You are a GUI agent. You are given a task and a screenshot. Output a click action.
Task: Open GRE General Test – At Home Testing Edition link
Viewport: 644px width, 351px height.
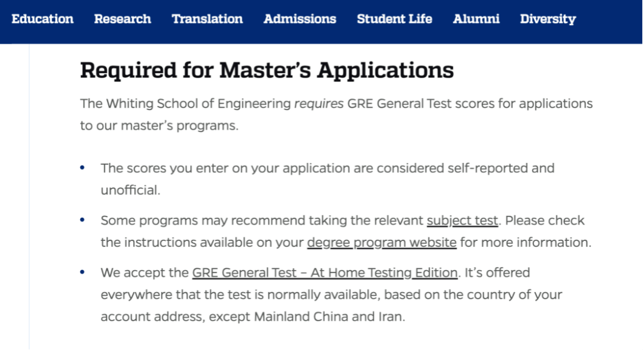324,273
